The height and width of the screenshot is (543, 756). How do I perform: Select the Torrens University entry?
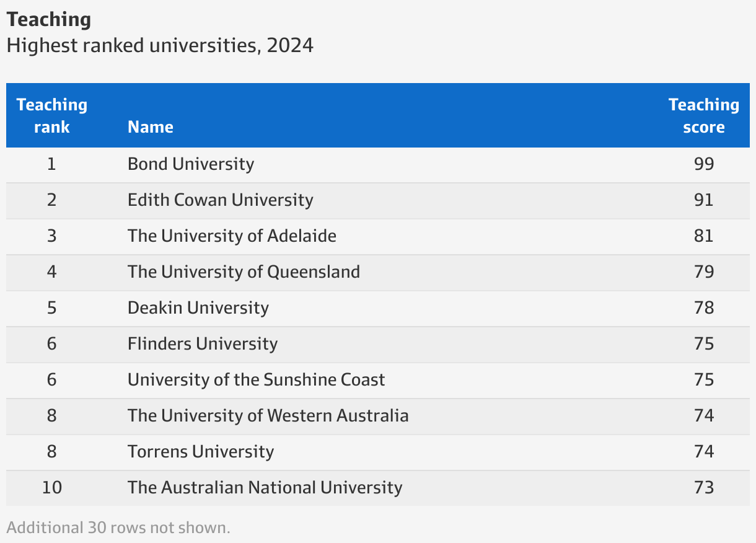(200, 452)
